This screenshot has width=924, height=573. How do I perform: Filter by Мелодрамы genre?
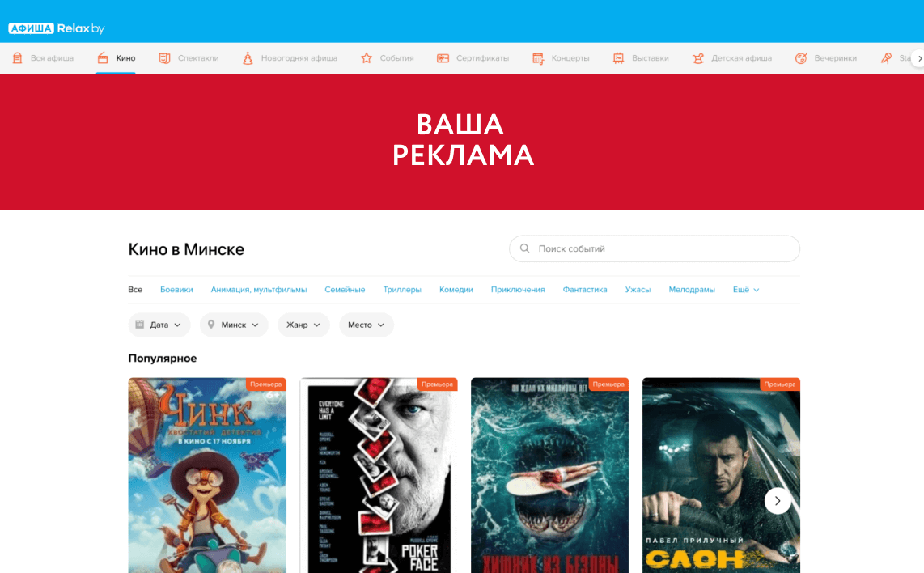pyautogui.click(x=692, y=290)
